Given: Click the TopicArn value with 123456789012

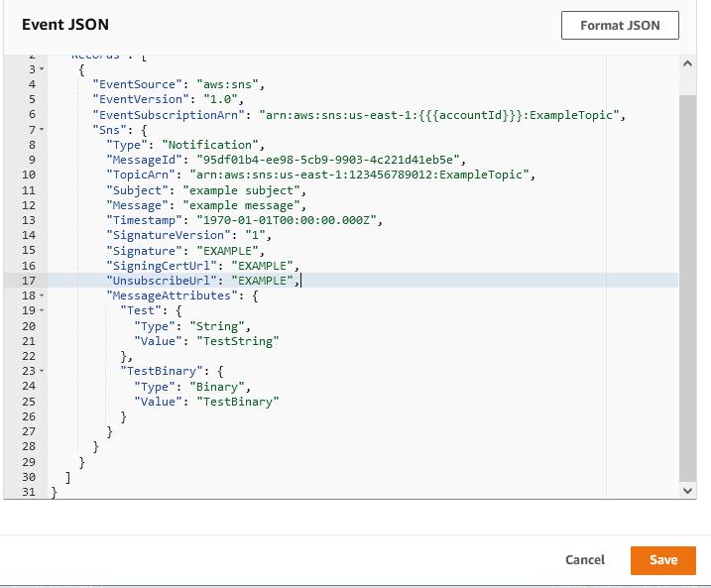Looking at the screenshot, I should [x=360, y=175].
